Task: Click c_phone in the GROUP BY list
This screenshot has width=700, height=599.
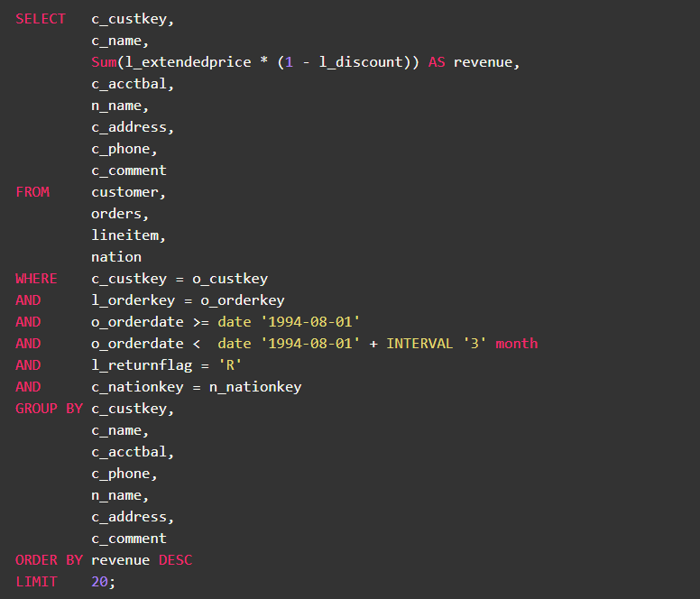Action: coord(121,474)
